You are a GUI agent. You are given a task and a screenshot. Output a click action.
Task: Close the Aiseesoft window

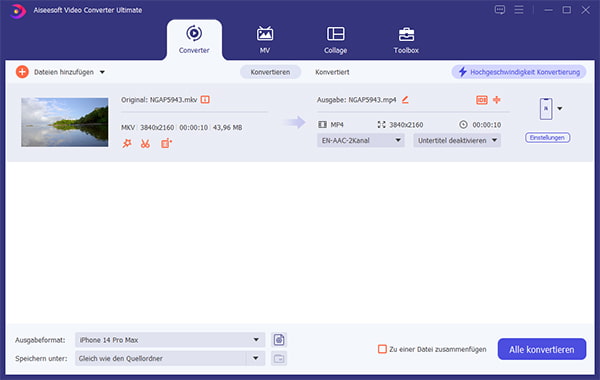click(x=585, y=10)
